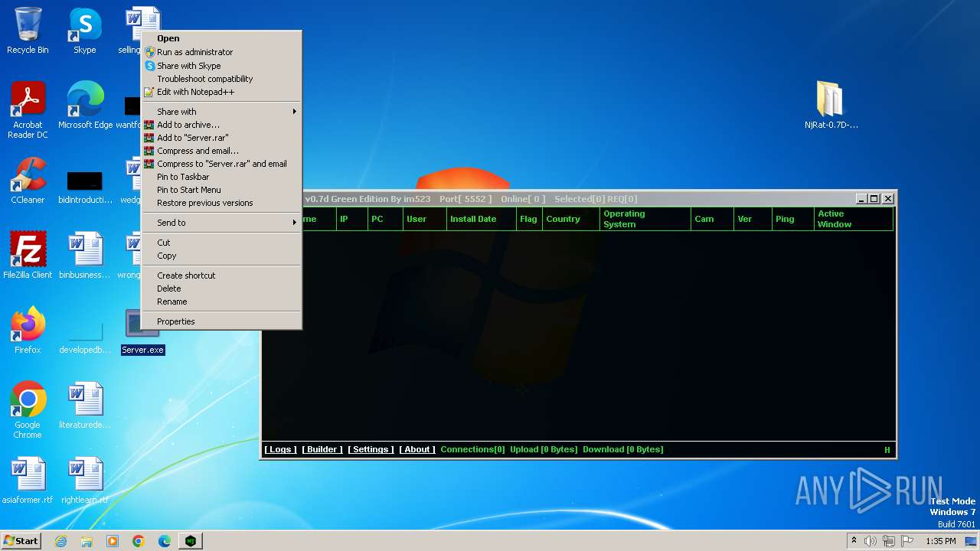This screenshot has height=551, width=980.
Task: Select the Firefox desktop icon
Action: pyautogui.click(x=28, y=331)
